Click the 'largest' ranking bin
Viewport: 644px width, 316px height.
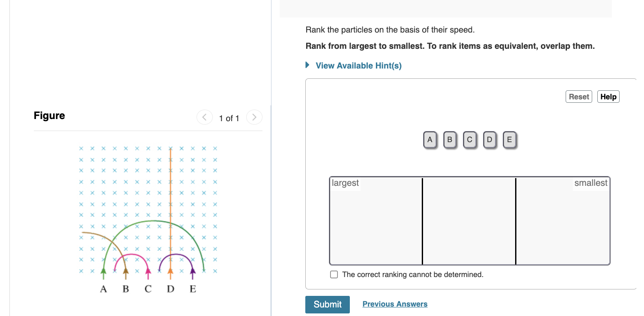click(x=376, y=221)
